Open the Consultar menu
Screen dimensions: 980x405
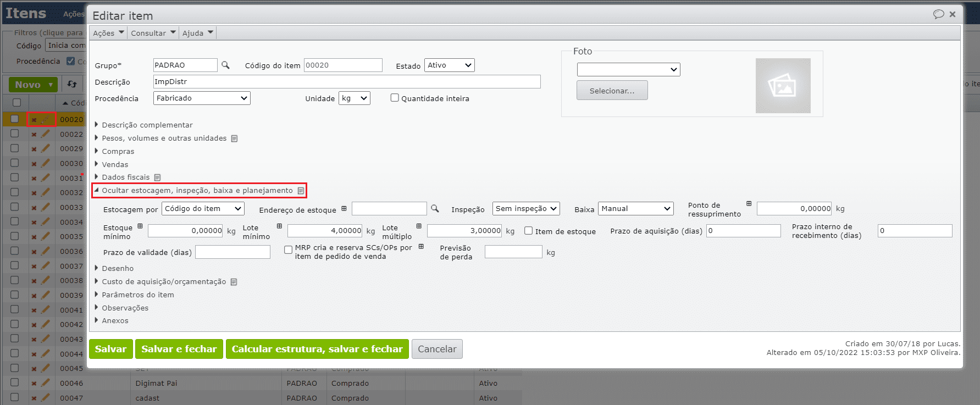[153, 33]
